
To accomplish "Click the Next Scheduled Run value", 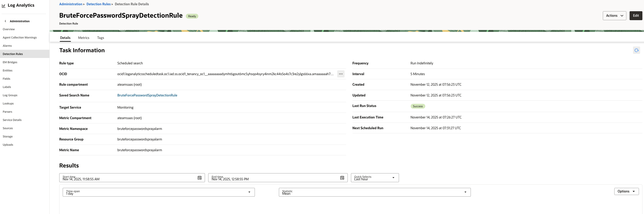I will (436, 128).
